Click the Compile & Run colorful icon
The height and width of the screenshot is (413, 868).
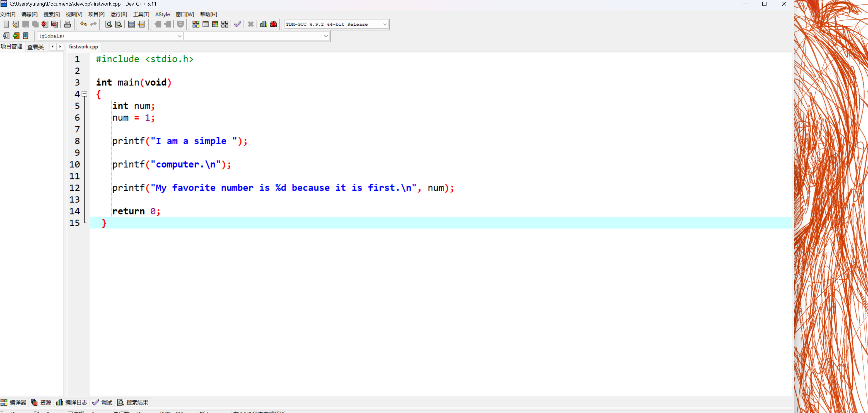point(215,24)
